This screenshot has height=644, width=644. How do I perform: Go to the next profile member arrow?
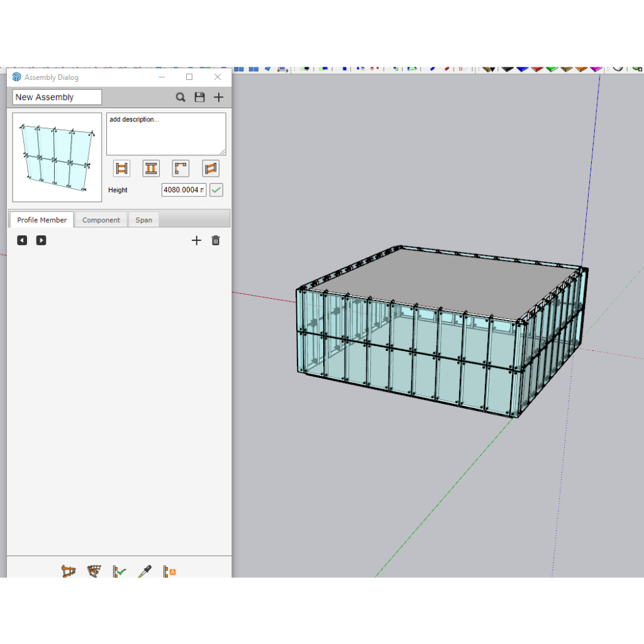tap(41, 240)
